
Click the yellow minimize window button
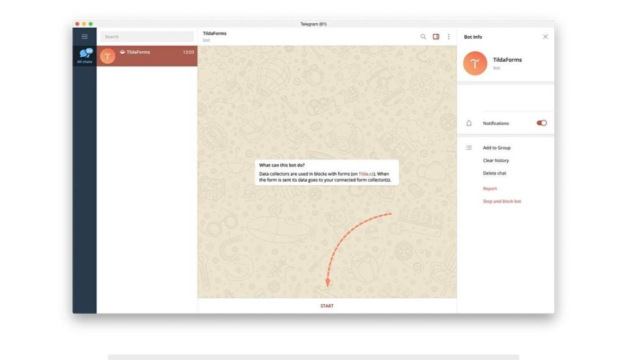coord(84,24)
